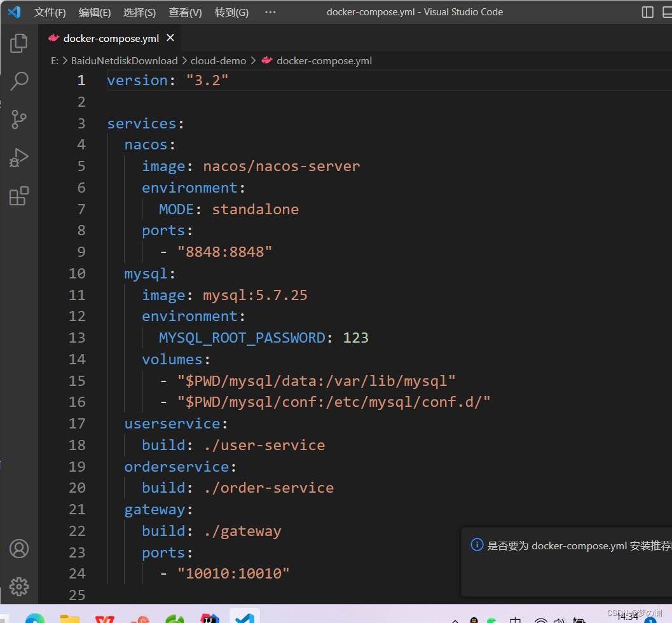Open the Extensions view
Image resolution: width=672 pixels, height=623 pixels.
[x=19, y=196]
